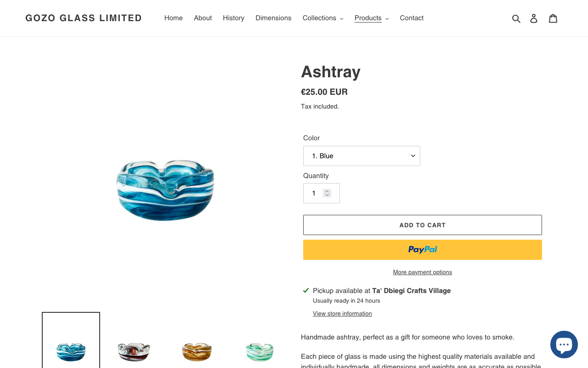The height and width of the screenshot is (368, 588).
Task: Click the quantity stepper arrows
Action: tap(327, 193)
